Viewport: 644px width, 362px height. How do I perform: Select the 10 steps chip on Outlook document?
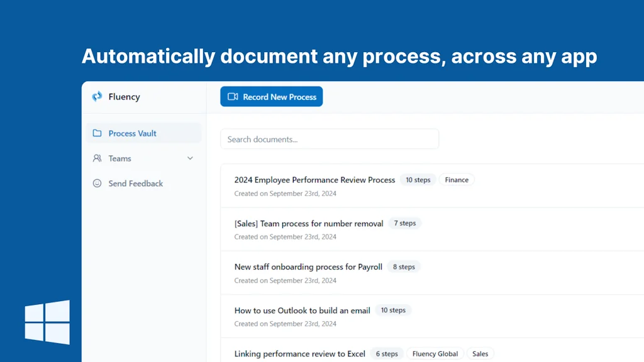click(393, 309)
